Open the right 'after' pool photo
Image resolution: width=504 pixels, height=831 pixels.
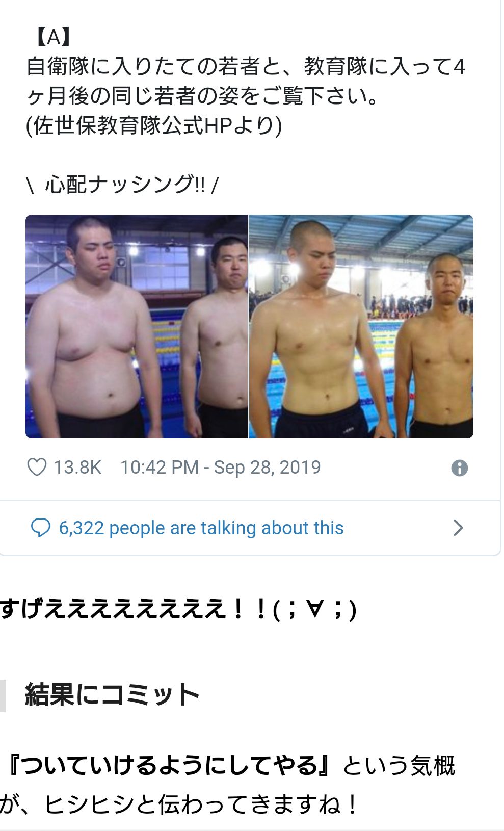point(361,326)
